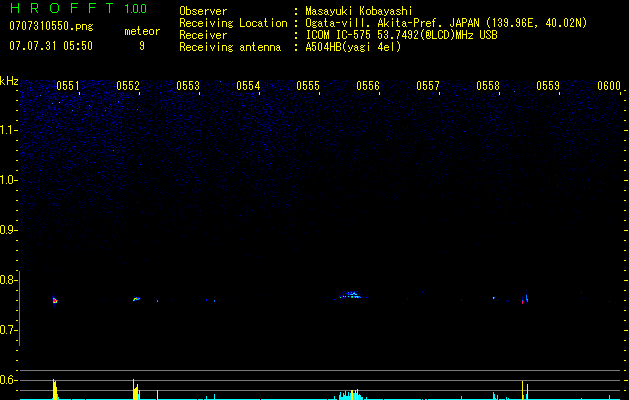Click the kHz axis unit label
Image resolution: width=629 pixels, height=400 pixels.
[x=9, y=81]
